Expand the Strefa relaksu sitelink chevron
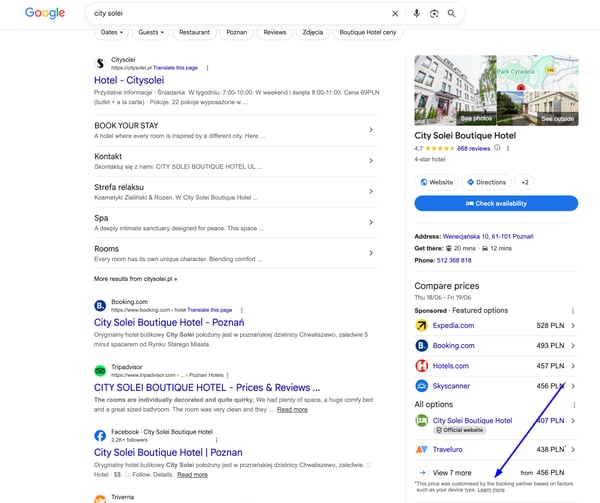 click(x=371, y=191)
